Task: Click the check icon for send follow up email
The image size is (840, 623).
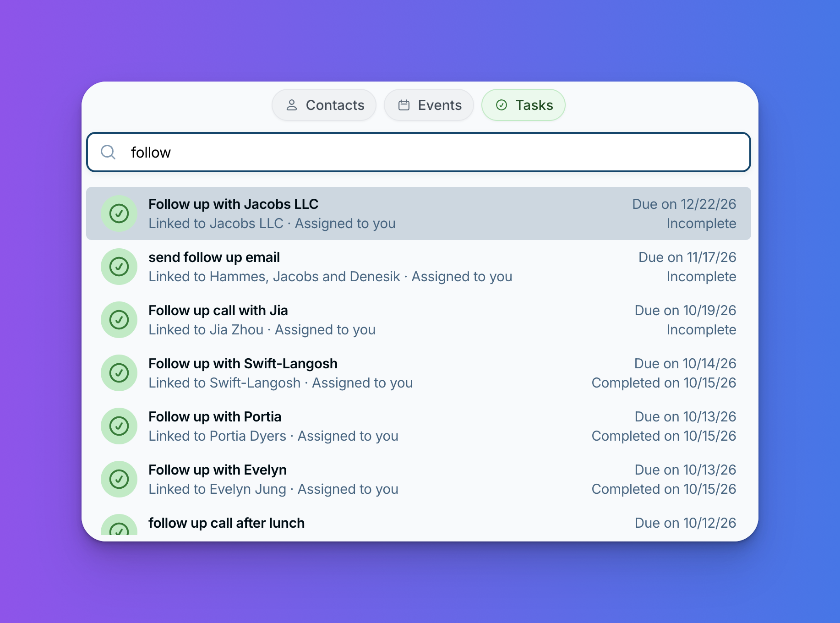Action: pyautogui.click(x=119, y=267)
